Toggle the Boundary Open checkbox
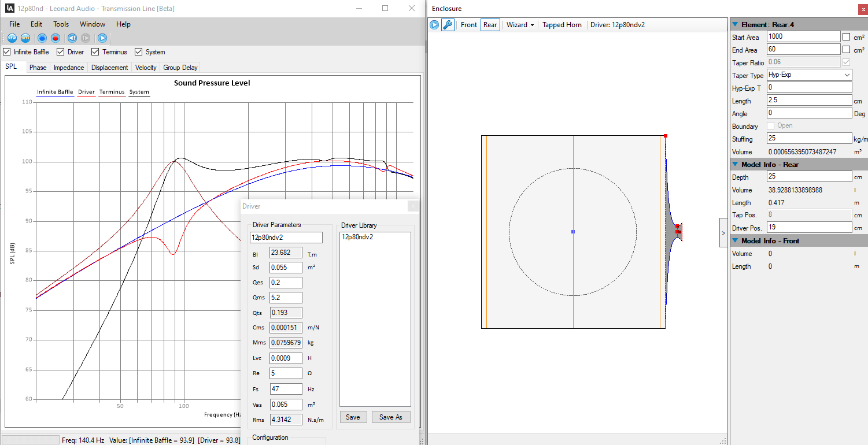Viewport: 868px width, 445px height. point(771,126)
